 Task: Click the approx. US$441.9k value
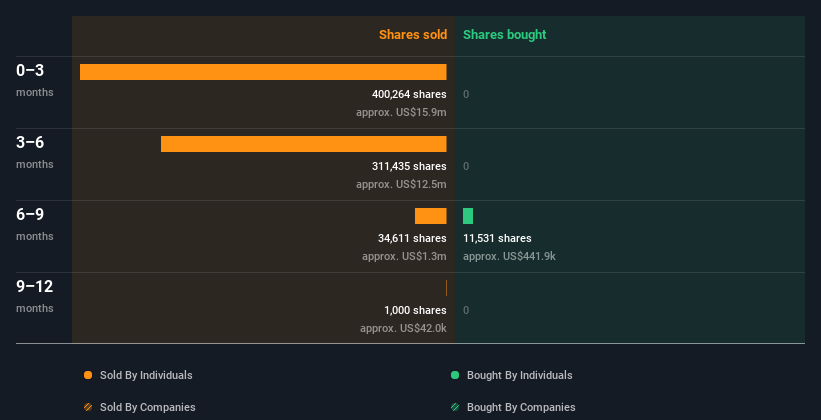tap(509, 256)
